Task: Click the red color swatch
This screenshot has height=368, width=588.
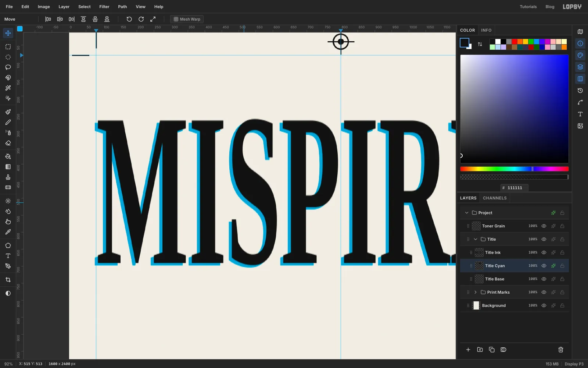Action: [x=514, y=42]
